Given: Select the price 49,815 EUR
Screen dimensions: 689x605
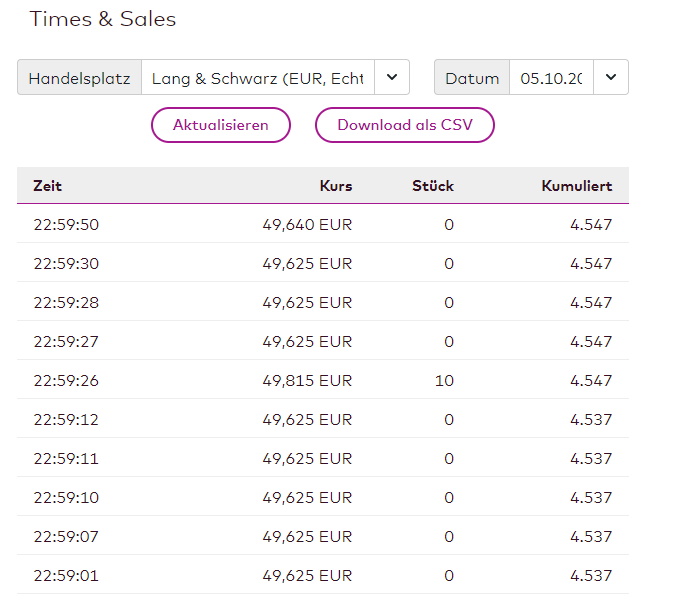Looking at the screenshot, I should [x=307, y=380].
